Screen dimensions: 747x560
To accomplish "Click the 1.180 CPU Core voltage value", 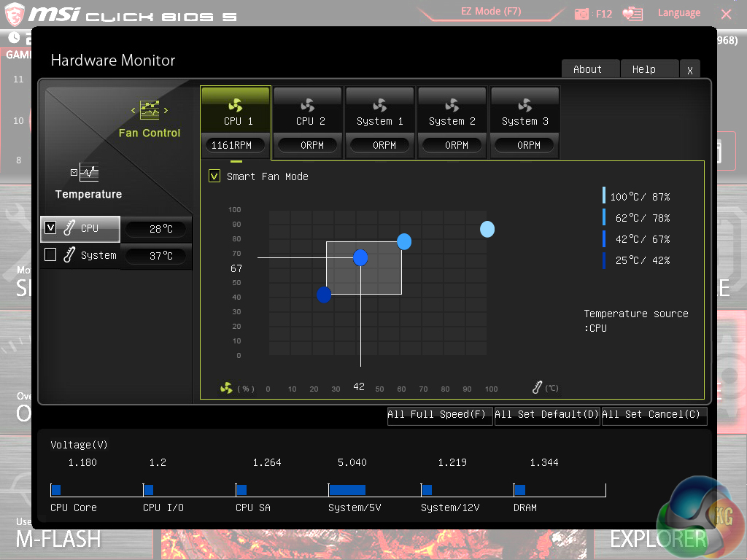I will [x=82, y=462].
